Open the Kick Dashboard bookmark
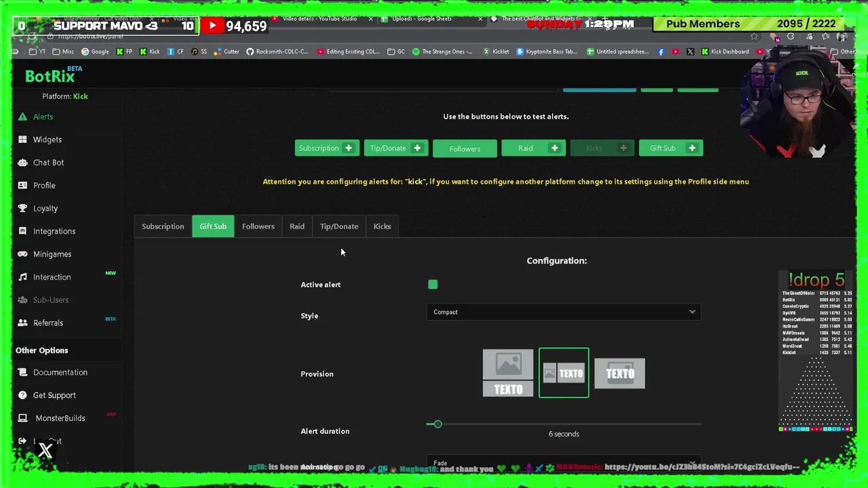868x488 pixels. [x=725, y=52]
